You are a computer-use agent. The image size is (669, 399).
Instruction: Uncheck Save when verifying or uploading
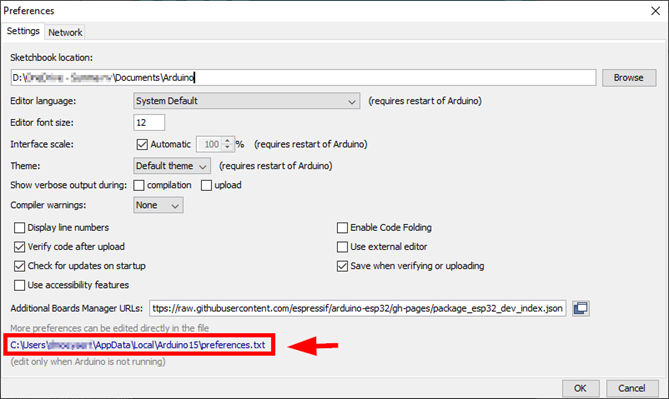point(342,266)
